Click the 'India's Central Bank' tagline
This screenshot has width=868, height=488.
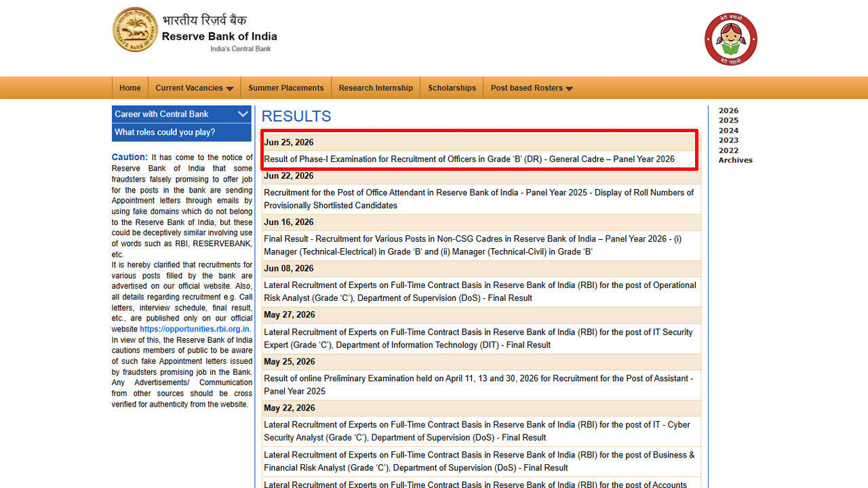(x=240, y=49)
